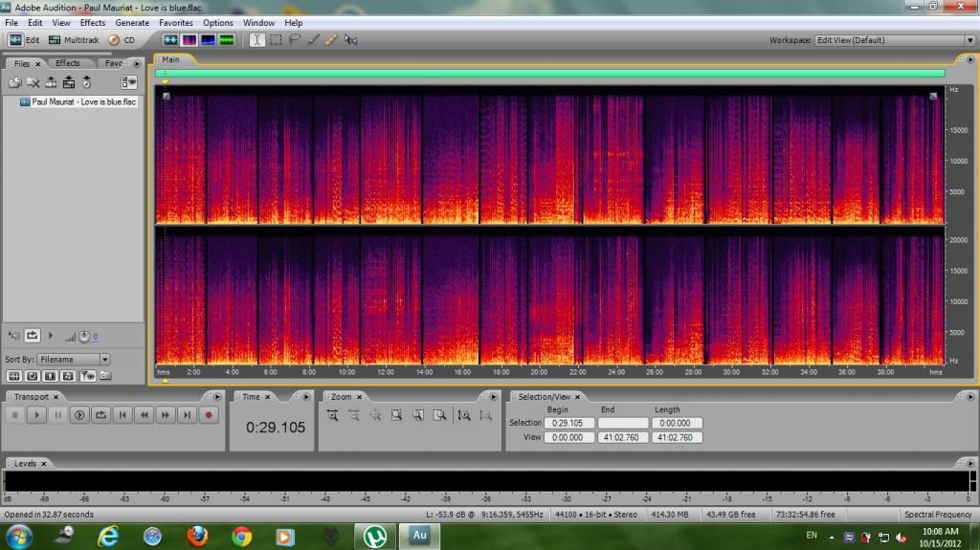This screenshot has width=980, height=550.
Task: Switch to the Effects panel tab
Action: point(68,63)
